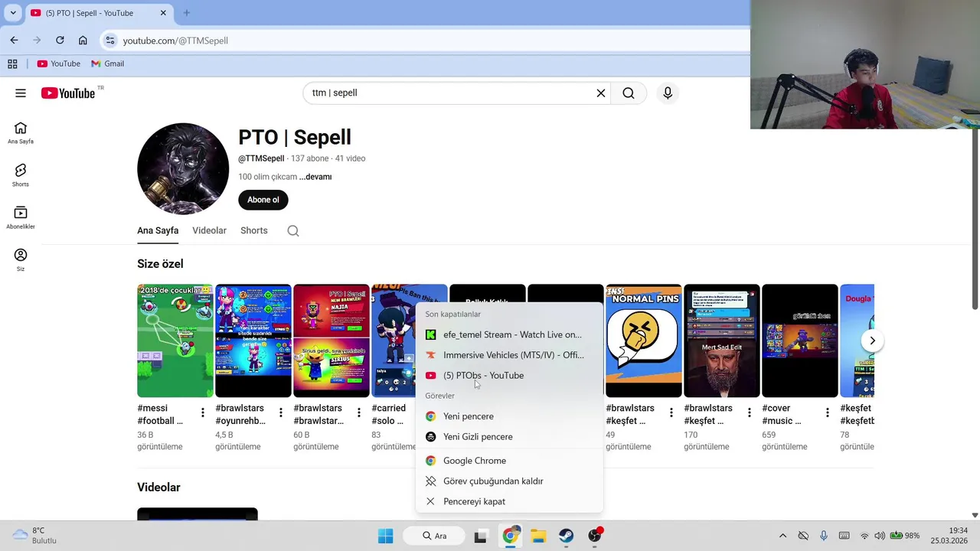
Task: Reload the page
Action: click(x=60, y=41)
